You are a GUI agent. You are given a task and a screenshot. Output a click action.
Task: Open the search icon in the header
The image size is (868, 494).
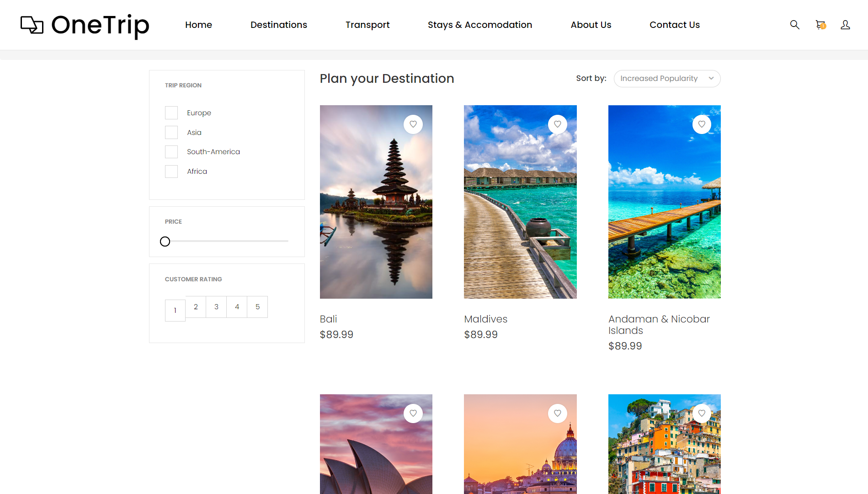coord(795,25)
